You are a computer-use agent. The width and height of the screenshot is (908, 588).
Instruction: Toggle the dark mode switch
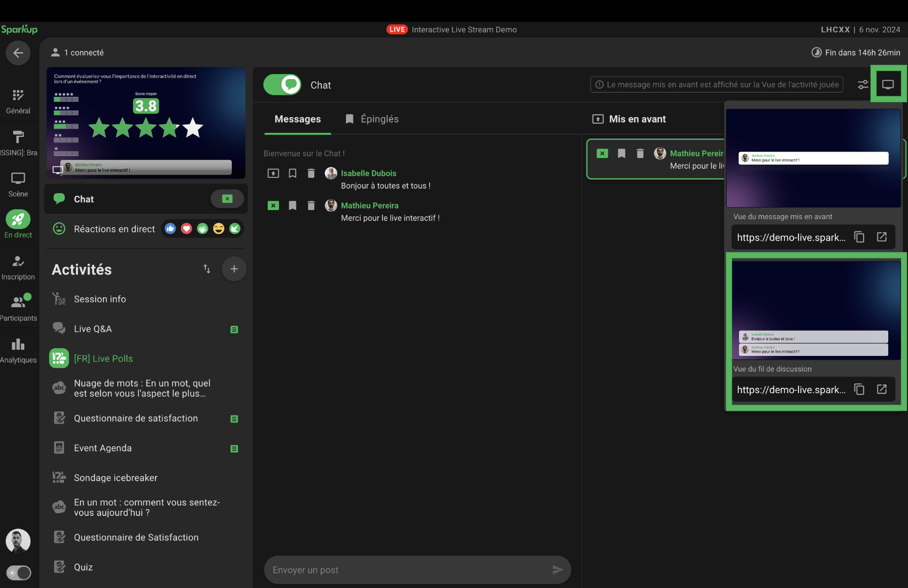coord(19,573)
